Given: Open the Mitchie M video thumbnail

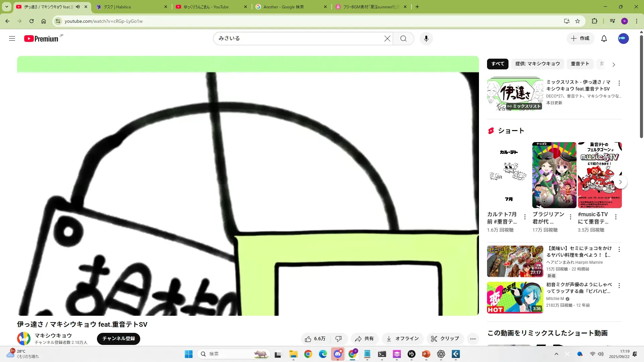Looking at the screenshot, I should (515, 297).
